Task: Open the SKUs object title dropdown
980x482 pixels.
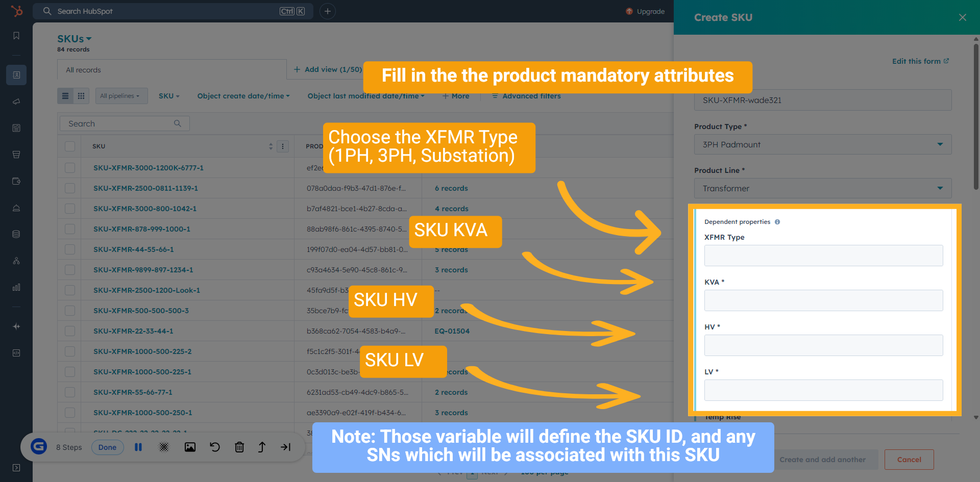Action: [x=75, y=39]
